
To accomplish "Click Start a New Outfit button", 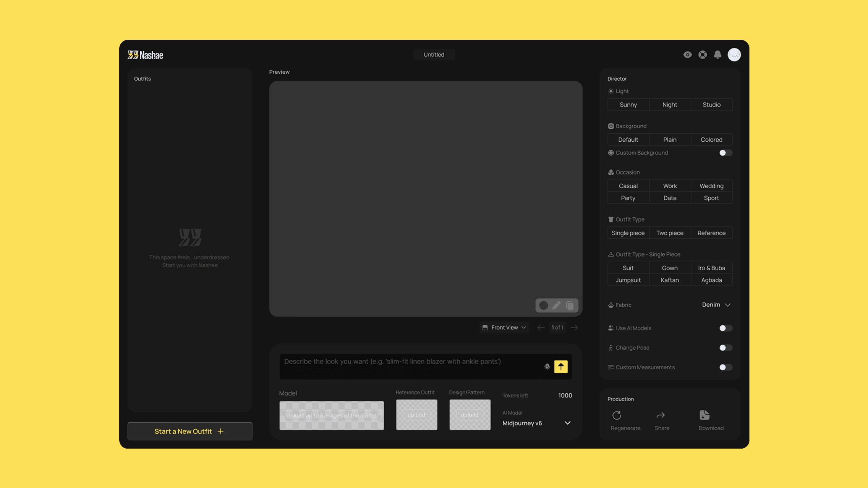I will coord(190,431).
